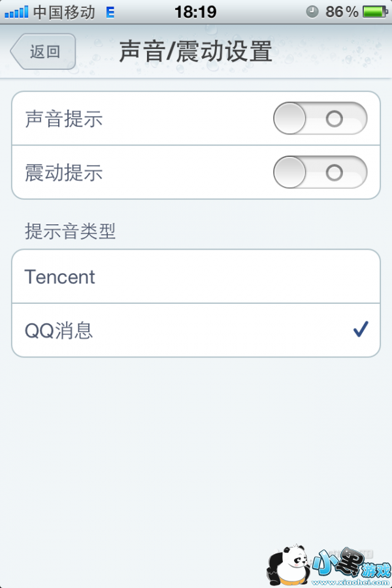392x588 pixels.
Task: Click the 小黑游戏 watermark text
Action: [350, 562]
